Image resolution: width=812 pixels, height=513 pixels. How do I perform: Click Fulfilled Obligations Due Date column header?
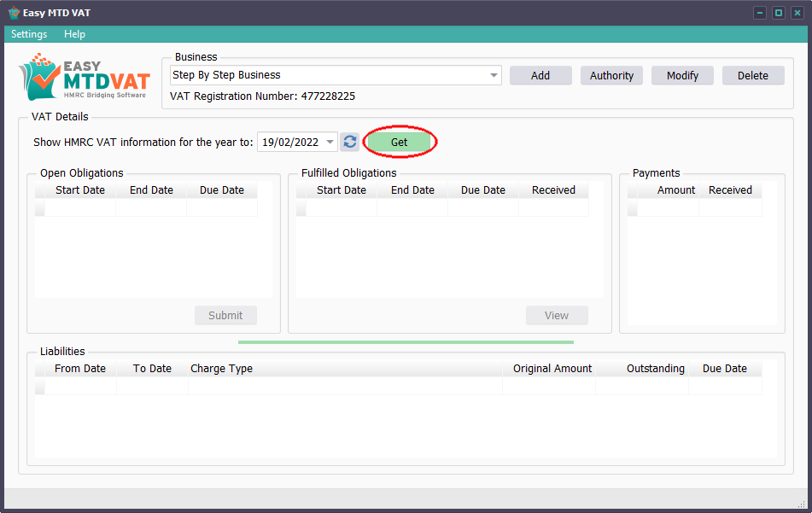pyautogui.click(x=483, y=190)
